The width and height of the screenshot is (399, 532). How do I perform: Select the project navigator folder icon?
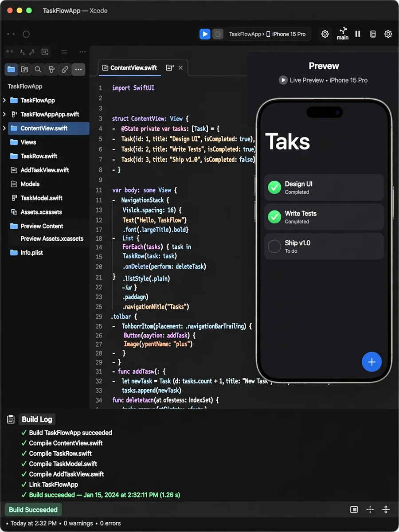click(x=11, y=70)
